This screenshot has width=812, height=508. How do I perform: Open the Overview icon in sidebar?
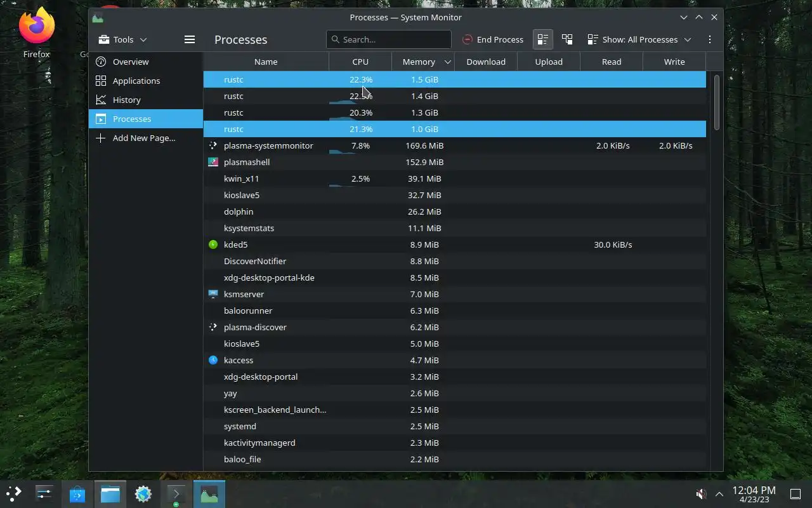pyautogui.click(x=100, y=62)
